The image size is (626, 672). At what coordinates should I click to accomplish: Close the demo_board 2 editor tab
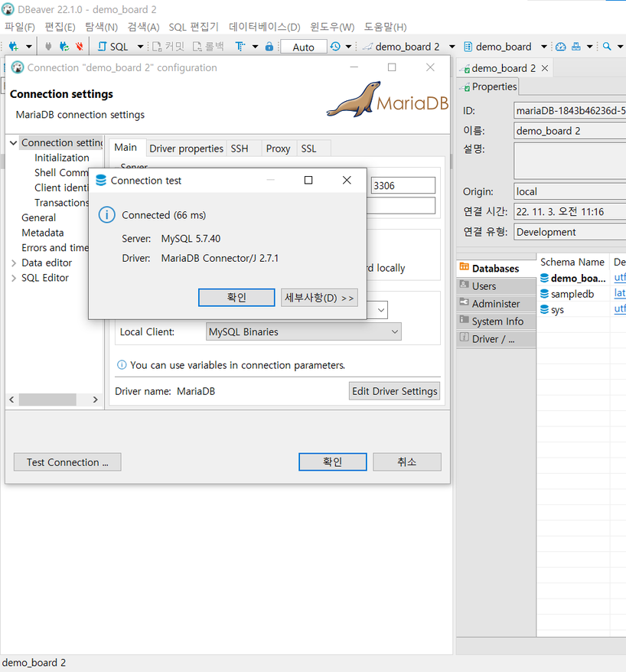click(545, 68)
